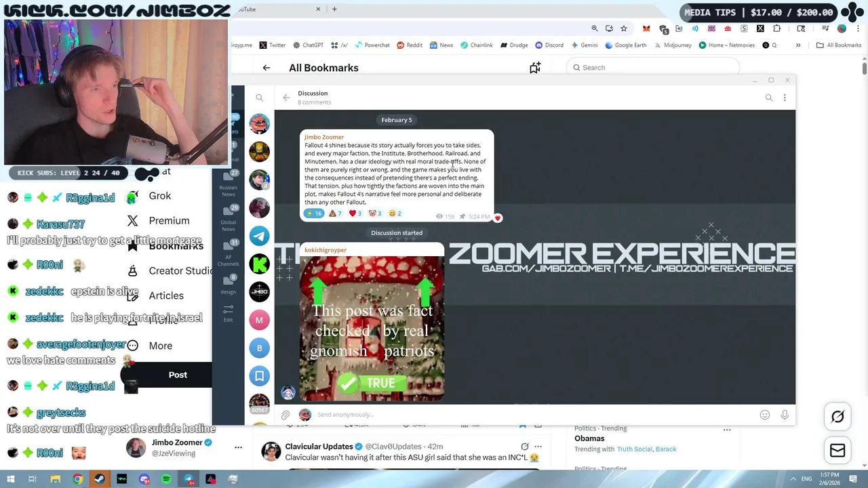Go back from Telegram Discussion view
The image size is (868, 488).
click(286, 98)
